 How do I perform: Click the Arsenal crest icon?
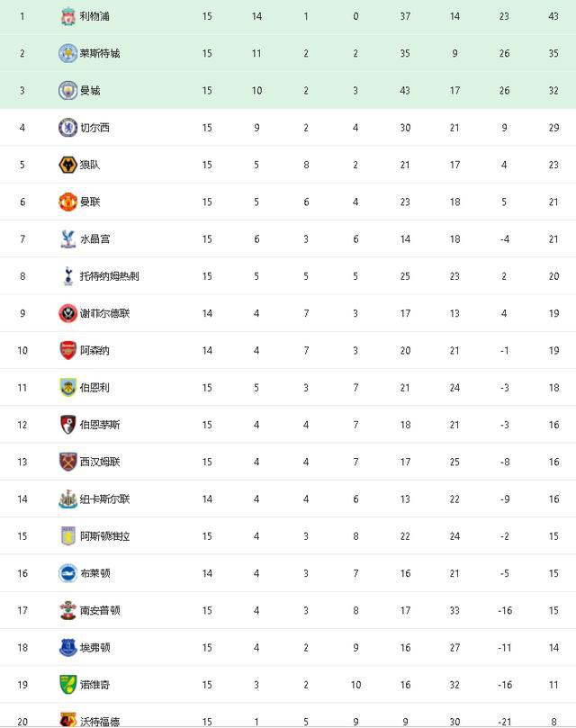(67, 351)
